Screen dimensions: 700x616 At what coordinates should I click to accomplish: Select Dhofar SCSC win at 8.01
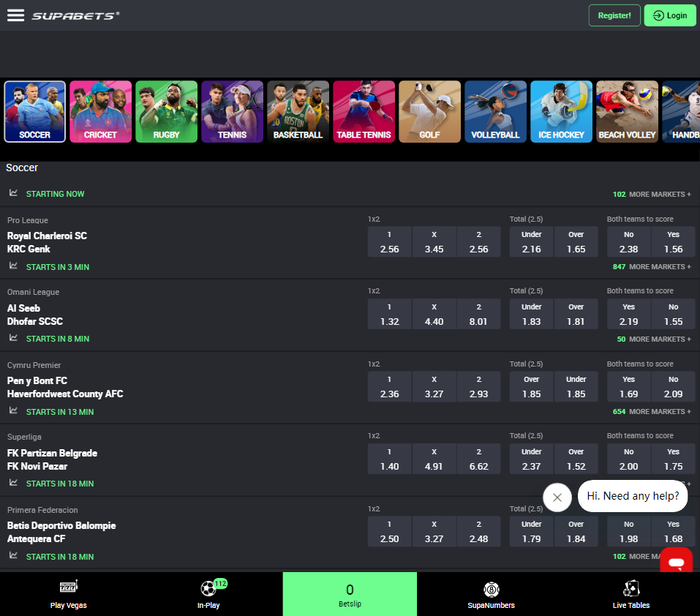(x=478, y=315)
